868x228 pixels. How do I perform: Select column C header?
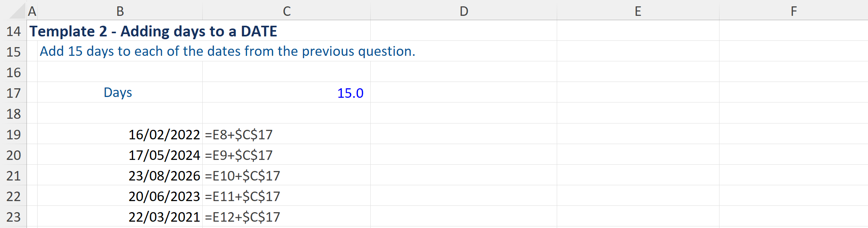[x=287, y=11]
